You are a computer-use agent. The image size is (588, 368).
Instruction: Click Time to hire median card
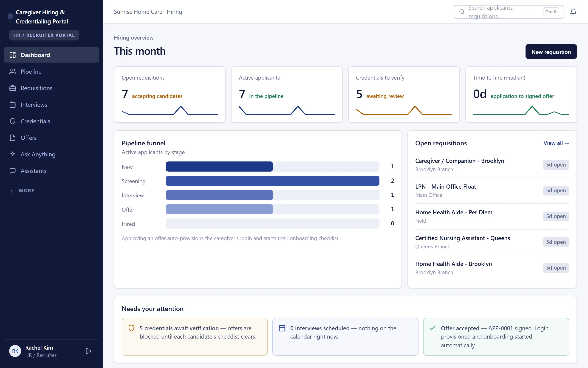[x=521, y=95]
